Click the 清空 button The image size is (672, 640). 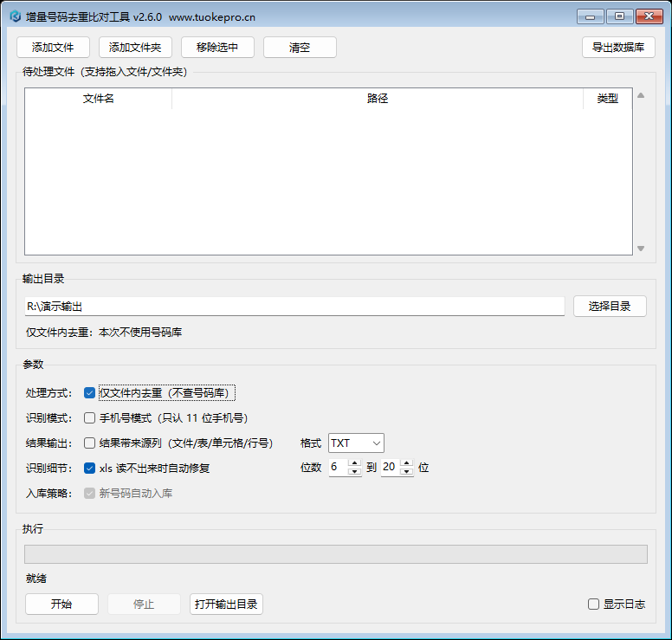(300, 47)
